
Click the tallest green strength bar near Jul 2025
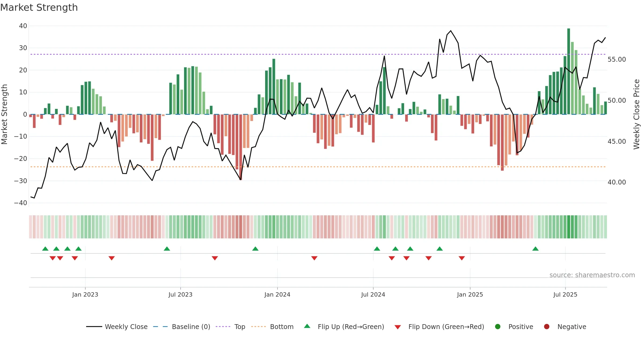pos(569,71)
